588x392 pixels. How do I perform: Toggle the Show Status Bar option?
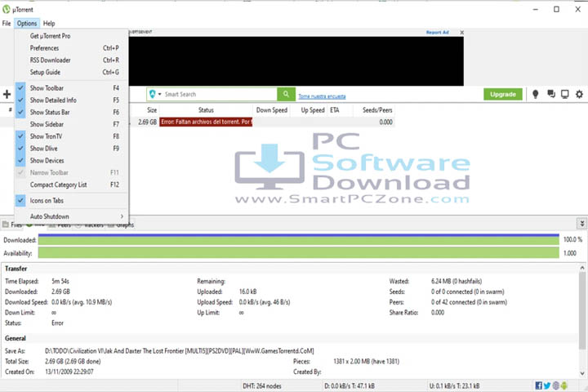pyautogui.click(x=72, y=112)
